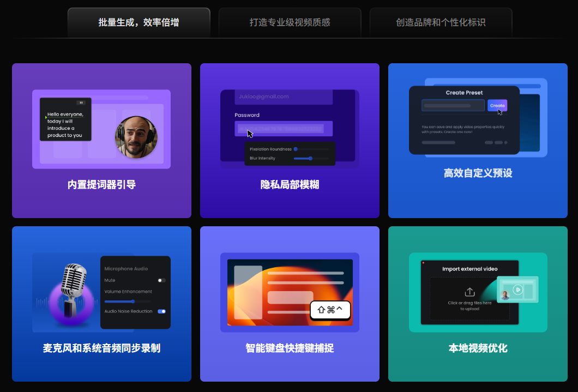Click the Volume Enhancement slider
Viewport: 578px width, 392px height.
[133, 301]
